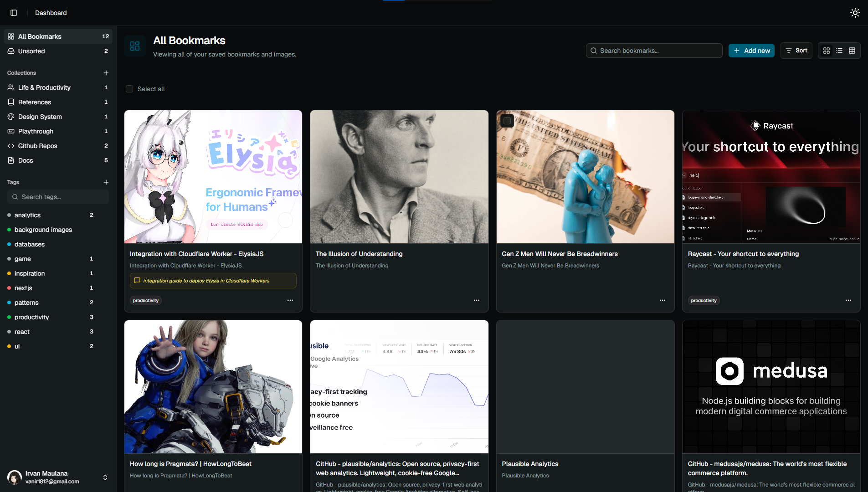Open the Raycast preview thumbnail
The image size is (868, 492).
771,177
